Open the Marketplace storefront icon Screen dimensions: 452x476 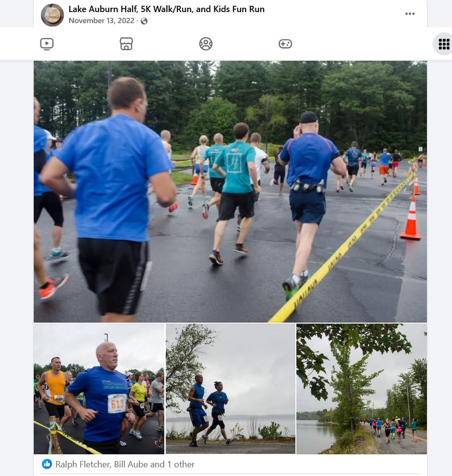click(126, 44)
